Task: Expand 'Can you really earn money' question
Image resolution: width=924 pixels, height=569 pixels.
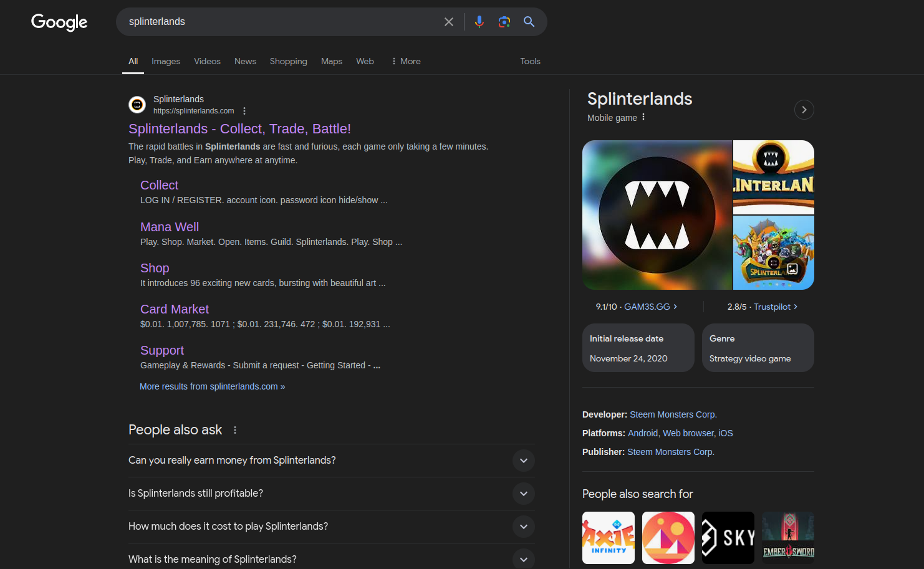Action: (x=332, y=461)
